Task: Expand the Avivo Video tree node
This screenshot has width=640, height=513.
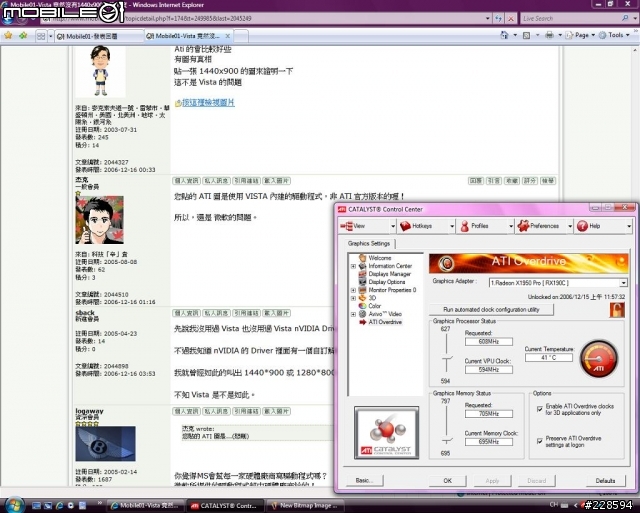Action: click(353, 314)
